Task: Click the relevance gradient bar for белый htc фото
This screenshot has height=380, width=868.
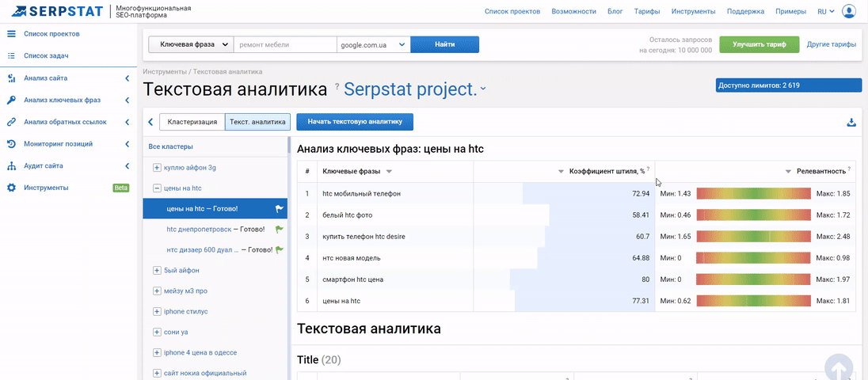Action: [753, 215]
